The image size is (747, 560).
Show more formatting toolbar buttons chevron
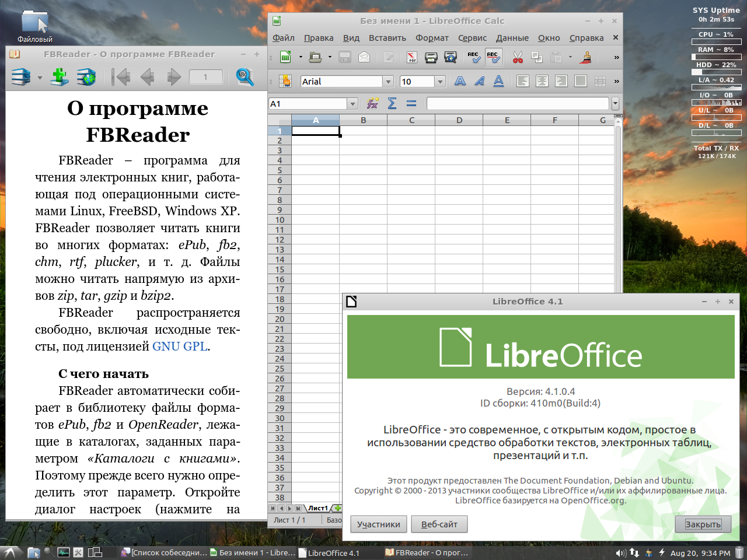click(x=616, y=81)
